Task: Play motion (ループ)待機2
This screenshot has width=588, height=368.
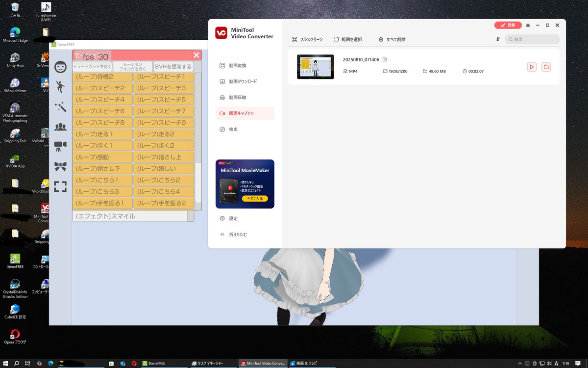Action: [103, 77]
